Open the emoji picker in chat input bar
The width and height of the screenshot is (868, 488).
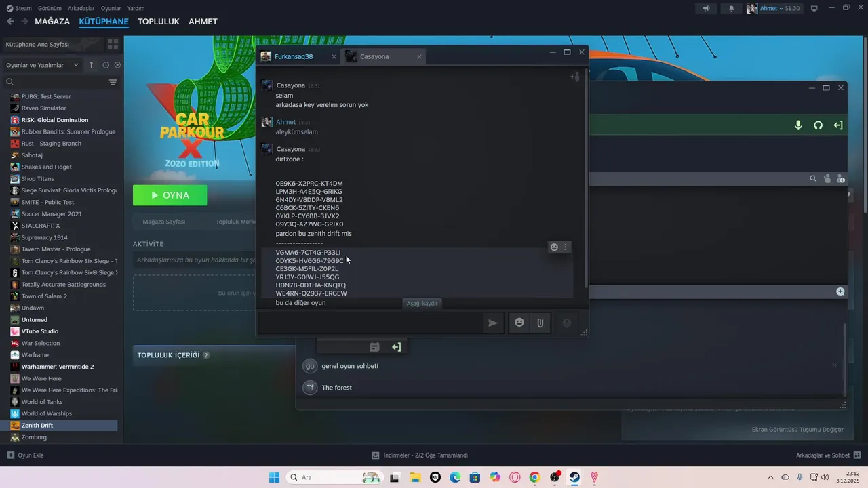[519, 323]
